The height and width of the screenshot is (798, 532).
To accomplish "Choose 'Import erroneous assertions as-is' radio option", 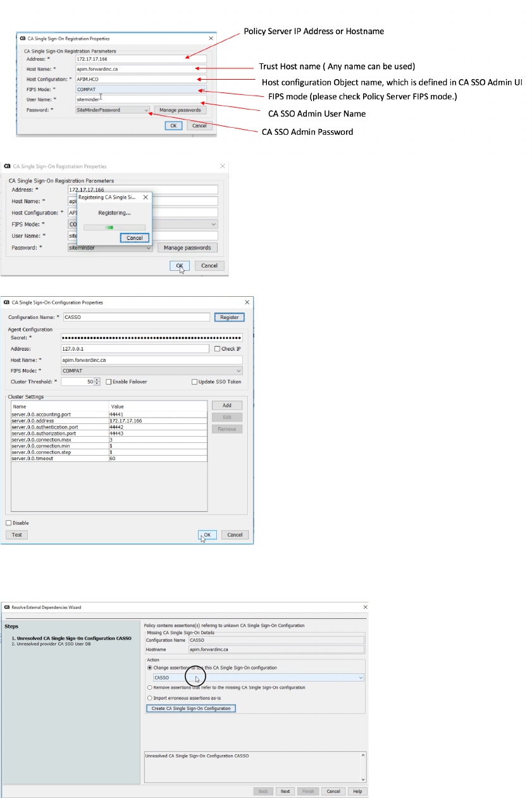I will (149, 698).
